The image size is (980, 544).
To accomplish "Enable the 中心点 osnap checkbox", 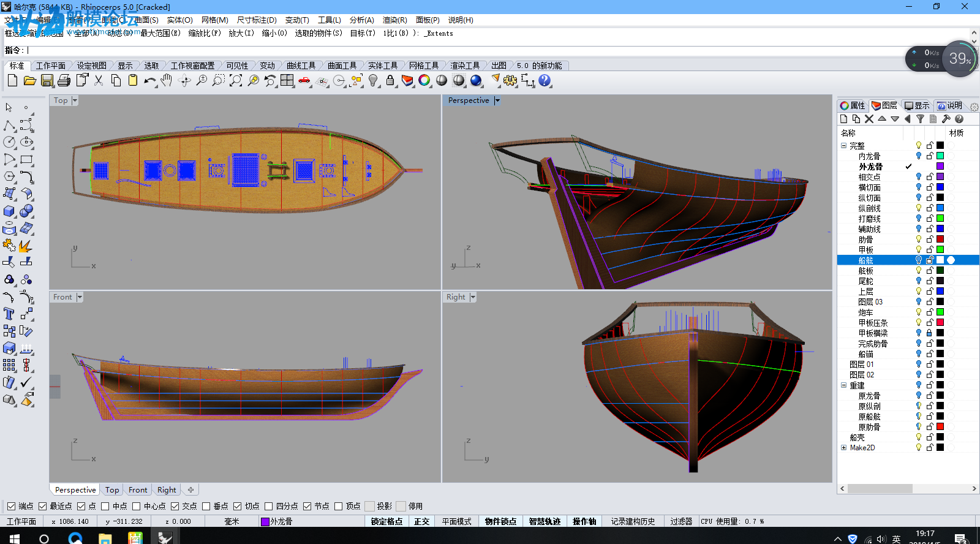I will click(x=136, y=506).
